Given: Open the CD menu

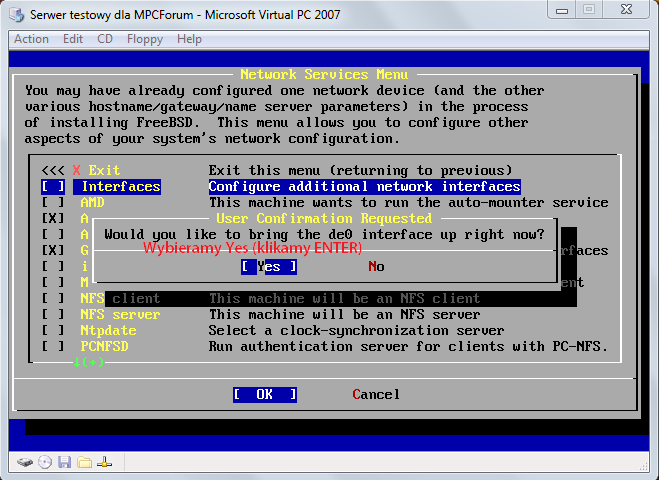Looking at the screenshot, I should [105, 39].
